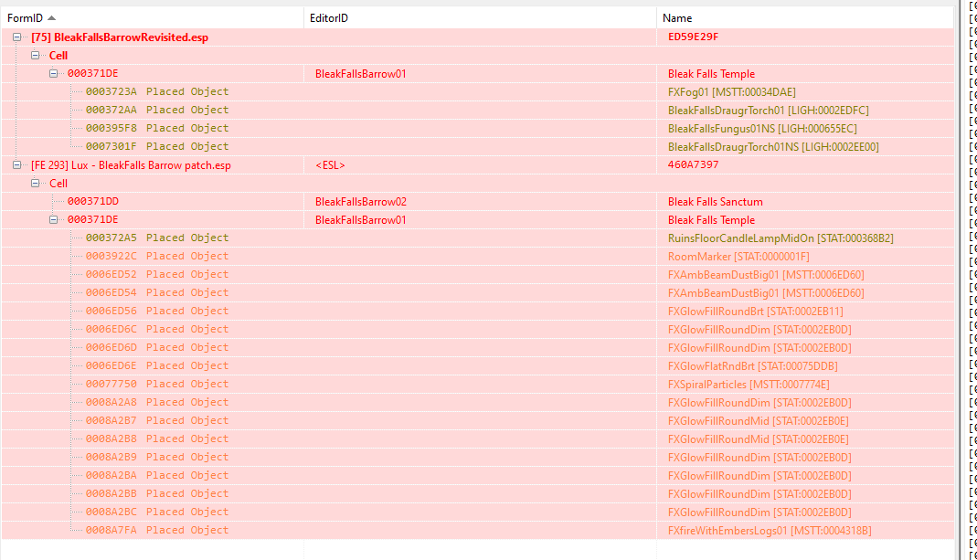The image size is (977, 560).
Task: Sort by the Name column header
Action: point(805,18)
